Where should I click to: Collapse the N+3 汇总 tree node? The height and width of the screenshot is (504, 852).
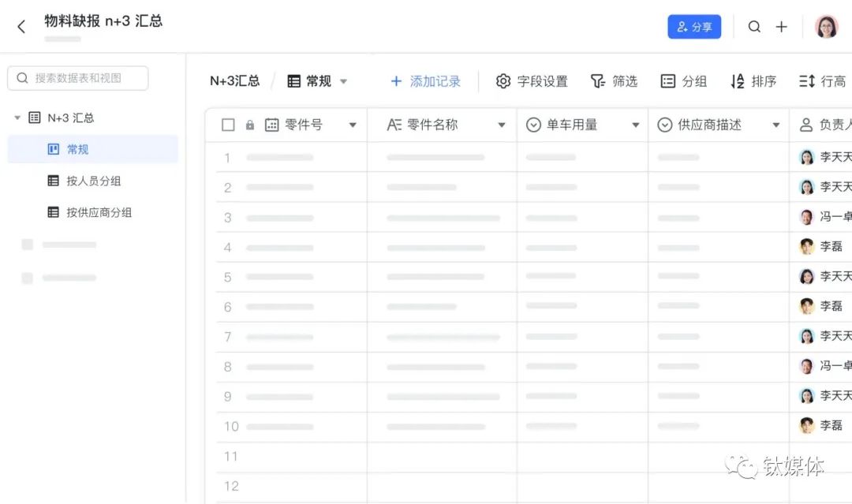(x=17, y=118)
